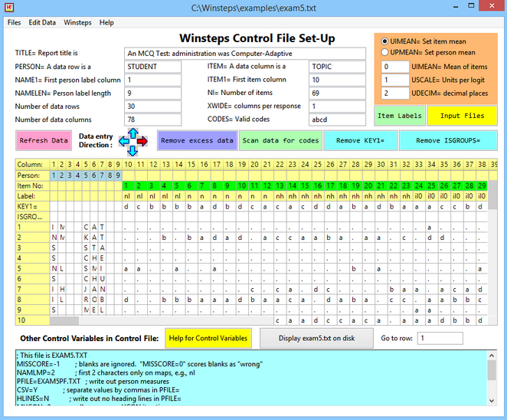The width and height of the screenshot is (507, 420).
Task: Click the Refresh Data button
Action: point(44,140)
